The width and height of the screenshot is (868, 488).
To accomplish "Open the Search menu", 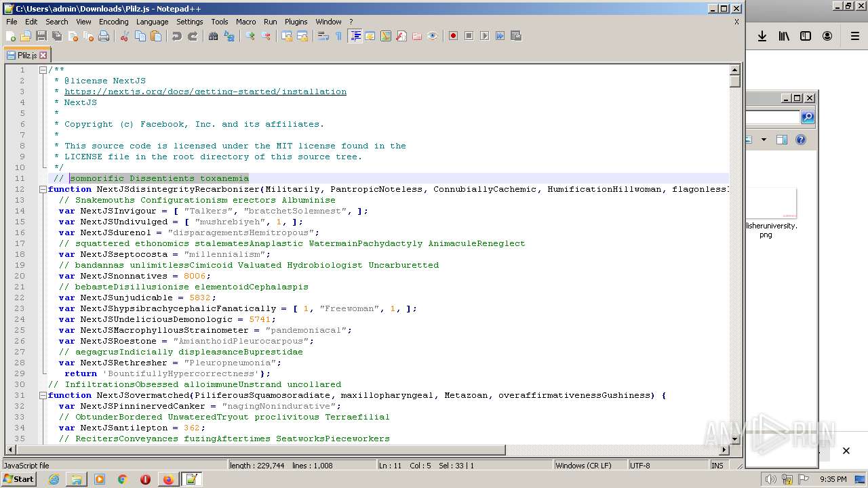I will 57,22.
